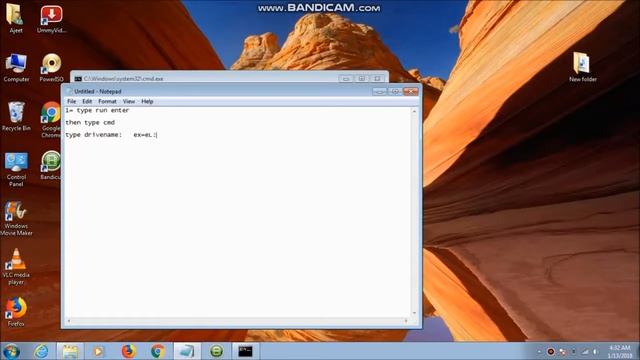This screenshot has width=640, height=360.
Task: Open the network signal tray icon
Action: click(x=585, y=352)
